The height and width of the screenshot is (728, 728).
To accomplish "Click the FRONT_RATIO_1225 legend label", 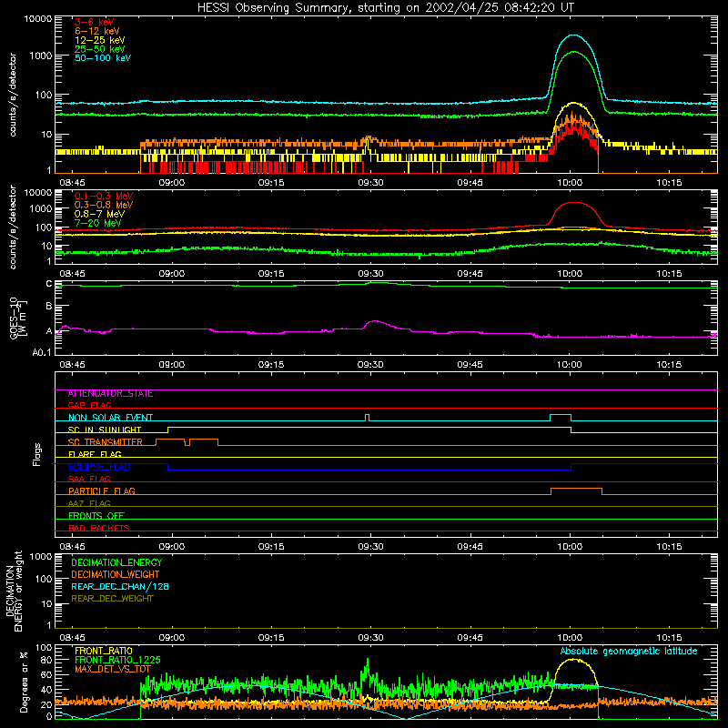I will 117,660.
